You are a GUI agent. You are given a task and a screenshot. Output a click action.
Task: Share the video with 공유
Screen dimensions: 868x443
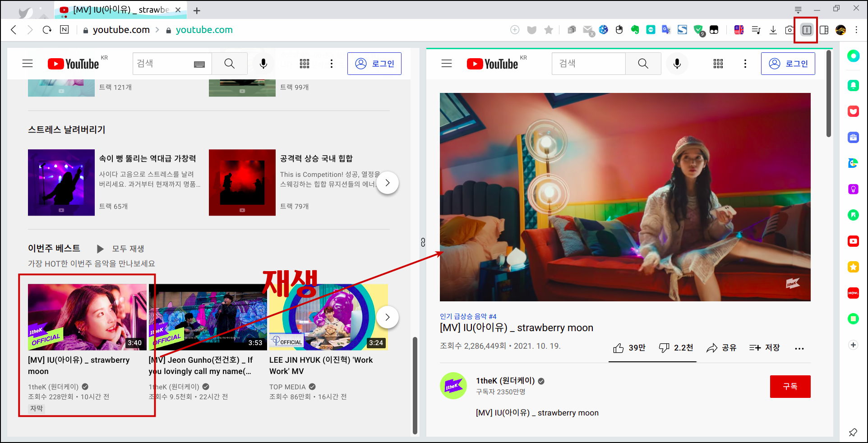pyautogui.click(x=721, y=348)
